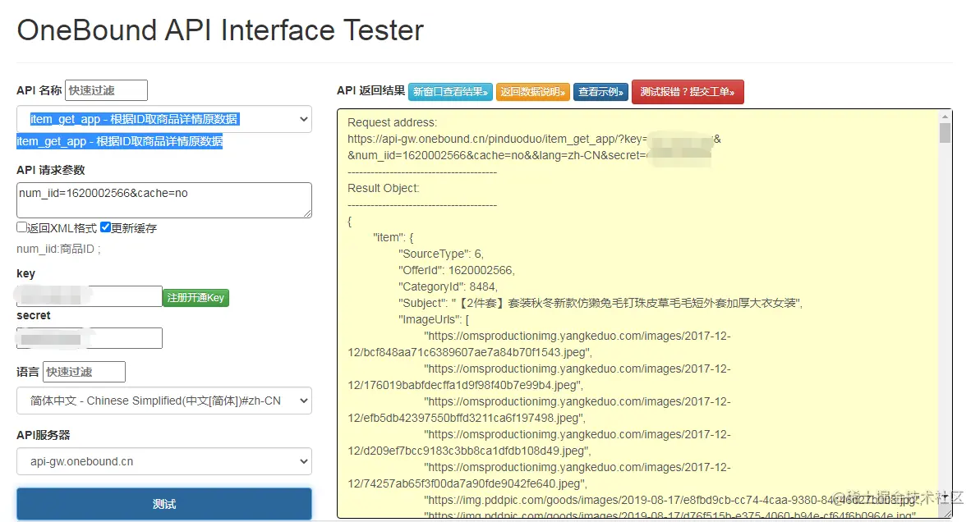The width and height of the screenshot is (980, 522).
Task: Open results in new window (新窗口查看结果)
Action: (x=450, y=92)
